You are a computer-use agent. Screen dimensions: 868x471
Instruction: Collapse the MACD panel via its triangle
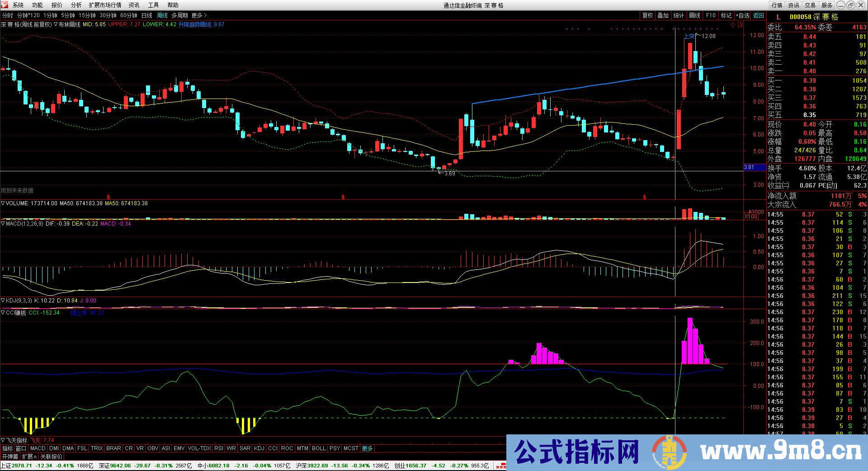pos(3,223)
